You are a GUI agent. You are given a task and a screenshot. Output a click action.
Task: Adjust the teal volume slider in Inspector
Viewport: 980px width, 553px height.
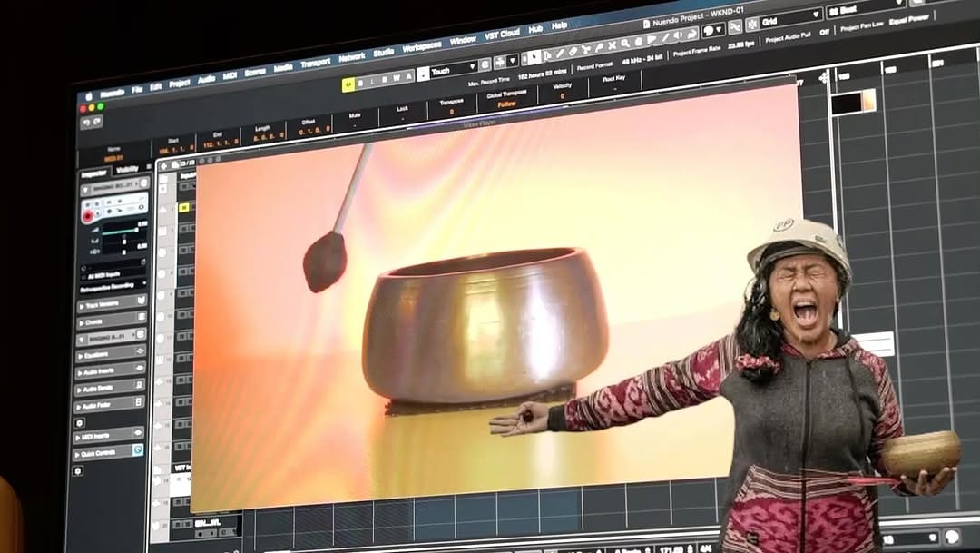point(123,231)
